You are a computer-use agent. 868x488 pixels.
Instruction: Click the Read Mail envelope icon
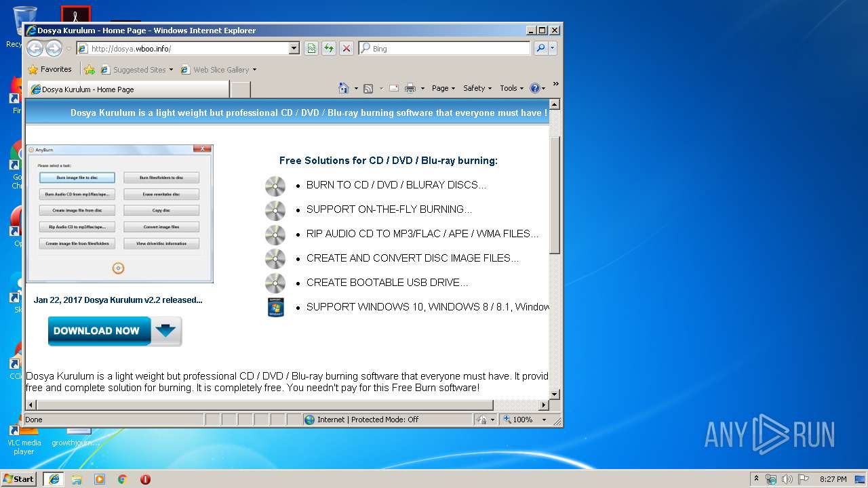[x=394, y=88]
